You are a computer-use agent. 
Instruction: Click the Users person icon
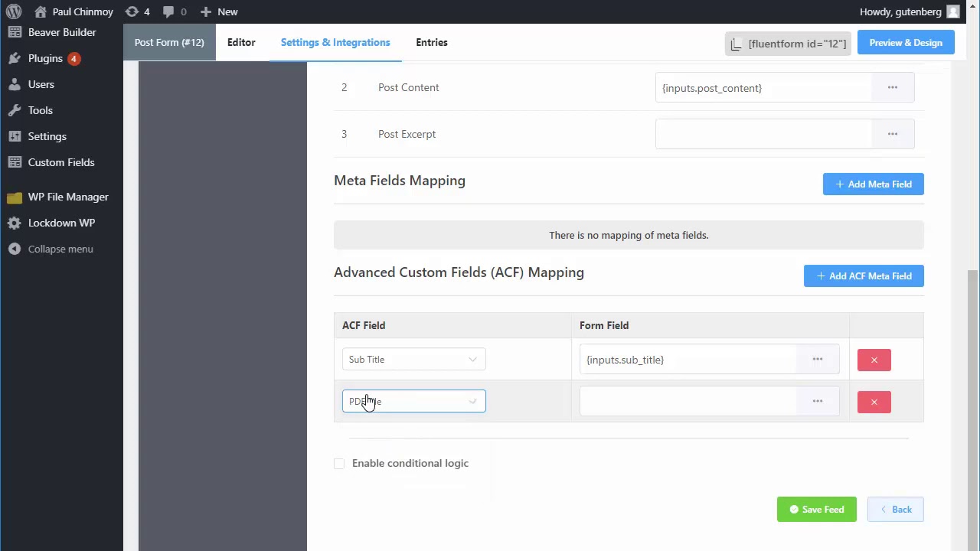click(15, 84)
